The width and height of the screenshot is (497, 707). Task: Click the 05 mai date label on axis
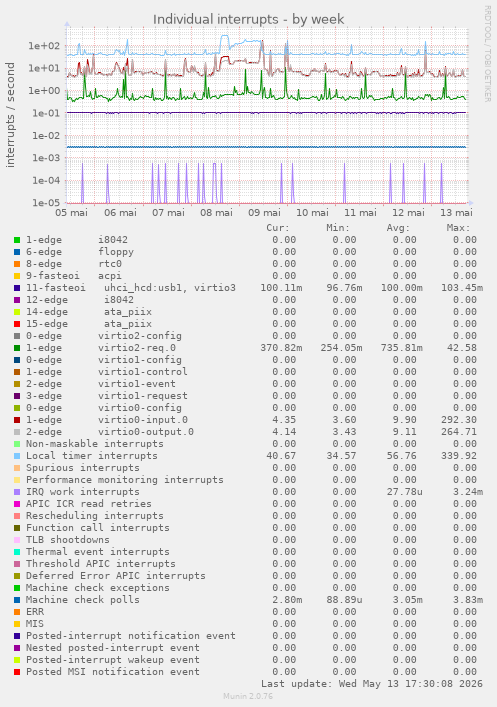[x=72, y=212]
